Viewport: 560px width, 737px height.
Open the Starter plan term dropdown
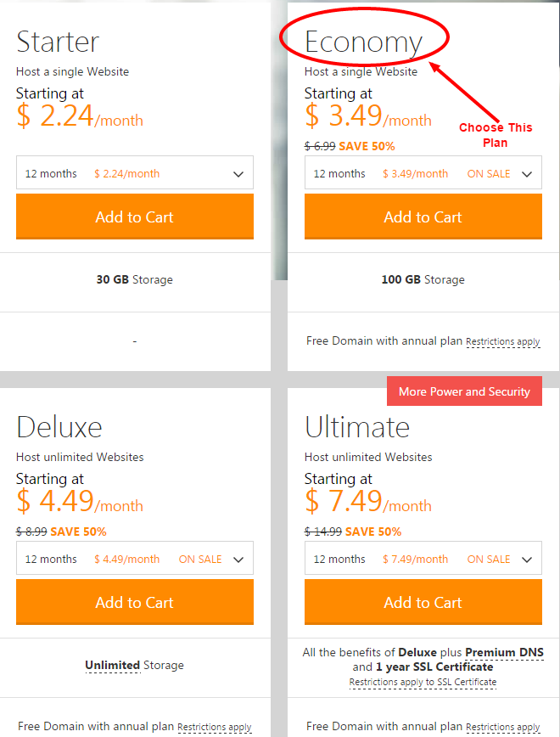point(134,172)
